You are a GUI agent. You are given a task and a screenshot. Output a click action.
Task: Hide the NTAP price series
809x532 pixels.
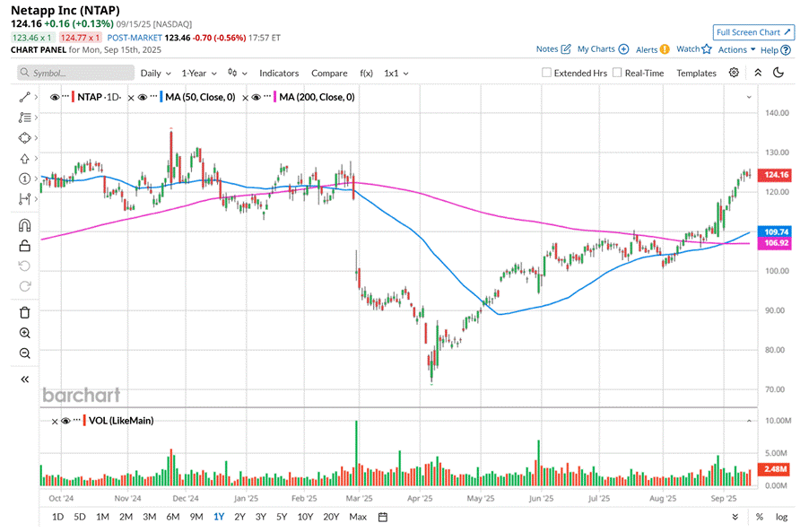(x=55, y=97)
